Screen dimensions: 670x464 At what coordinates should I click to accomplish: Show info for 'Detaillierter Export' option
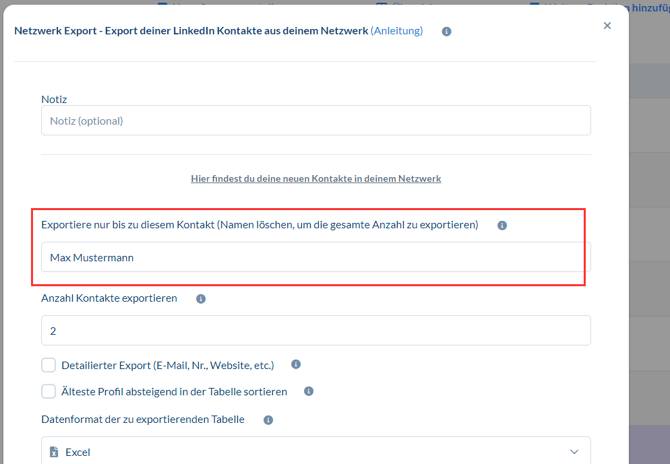296,365
